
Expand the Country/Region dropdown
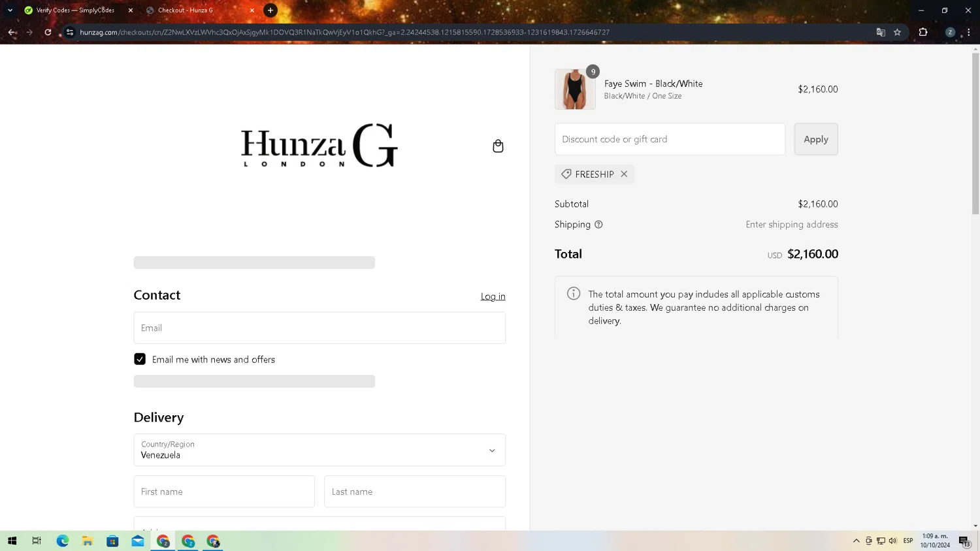coord(319,450)
